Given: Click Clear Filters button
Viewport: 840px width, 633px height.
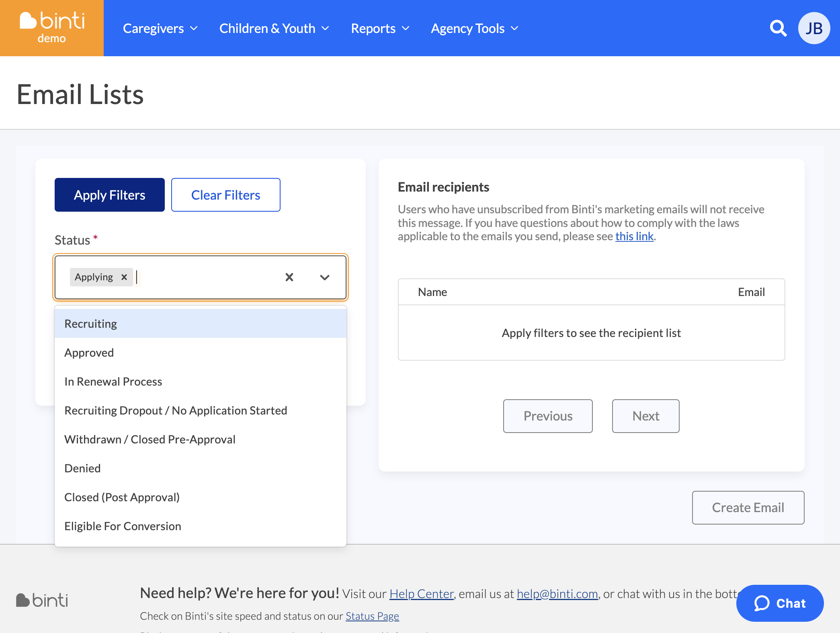Looking at the screenshot, I should tap(226, 195).
